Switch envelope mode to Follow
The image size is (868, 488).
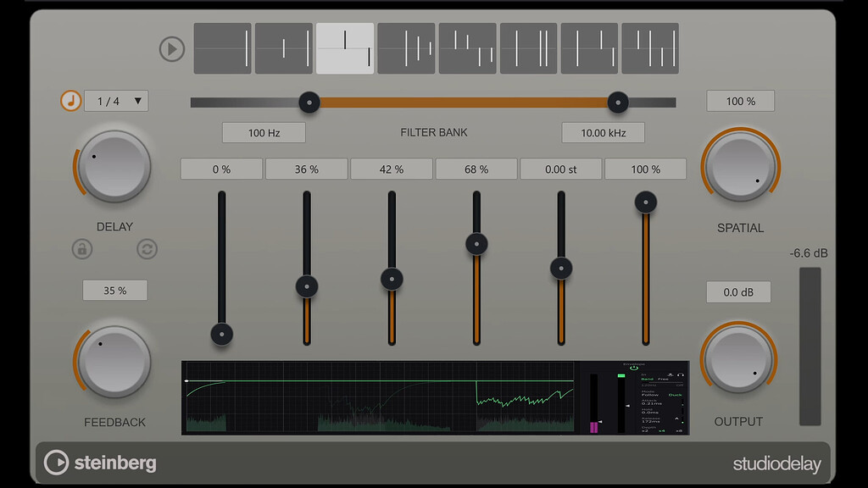pos(650,395)
